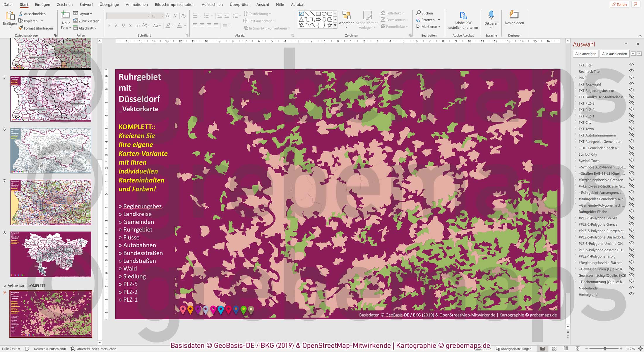Open the Layout dropdown
The width and height of the screenshot is (644, 352).
[x=83, y=14]
